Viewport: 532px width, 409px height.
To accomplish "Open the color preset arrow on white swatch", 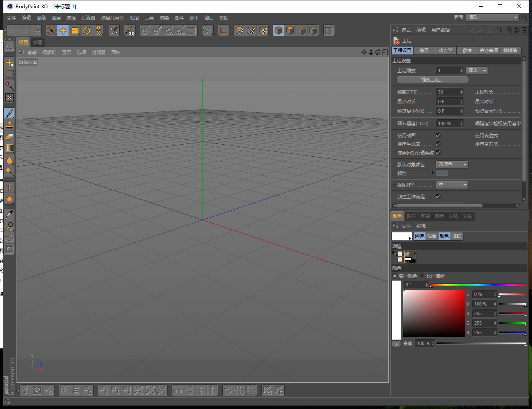I will tap(410, 238).
